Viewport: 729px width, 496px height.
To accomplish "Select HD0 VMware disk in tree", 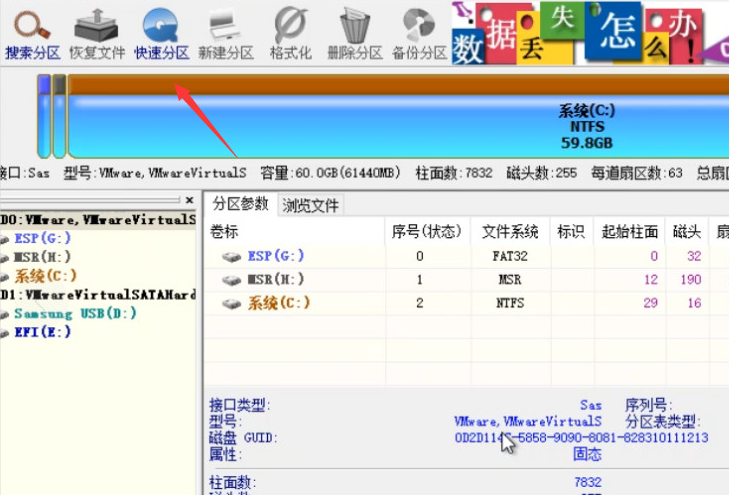I will pos(98,219).
